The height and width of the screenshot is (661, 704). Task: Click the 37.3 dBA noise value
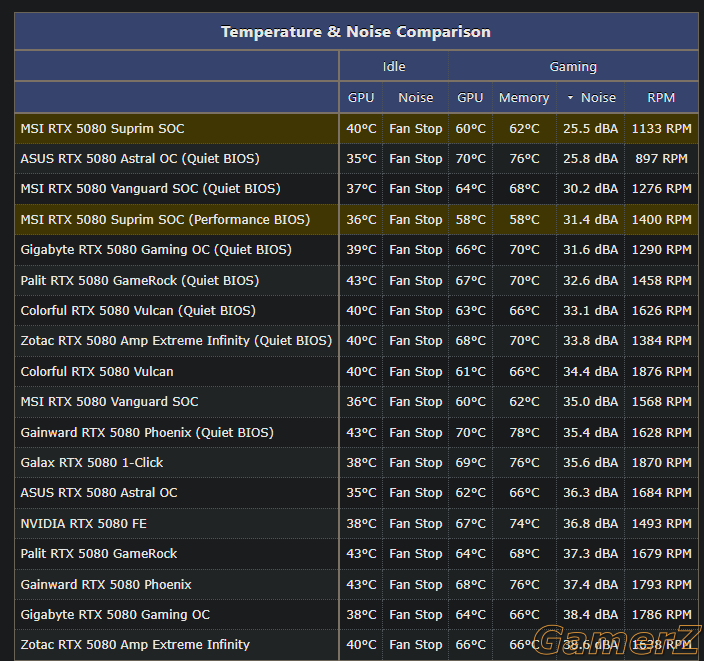(x=590, y=554)
